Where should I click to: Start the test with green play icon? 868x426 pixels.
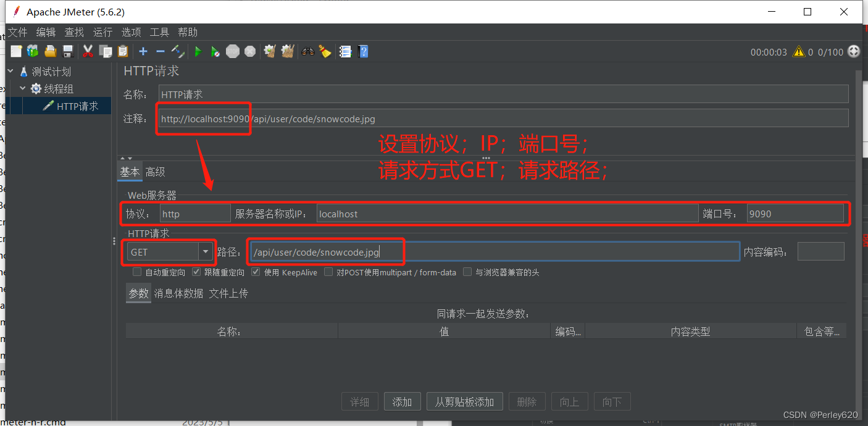tap(198, 51)
